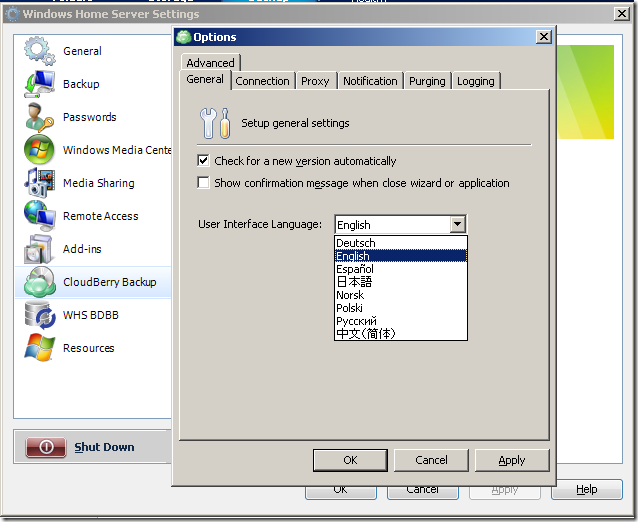
Task: Choose Español from the language list
Action: [x=400, y=269]
